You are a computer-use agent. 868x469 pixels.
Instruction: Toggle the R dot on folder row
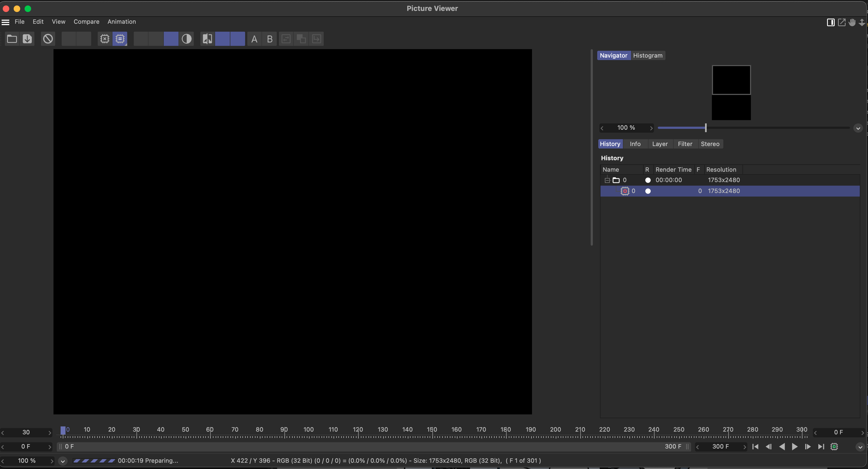pyautogui.click(x=648, y=180)
